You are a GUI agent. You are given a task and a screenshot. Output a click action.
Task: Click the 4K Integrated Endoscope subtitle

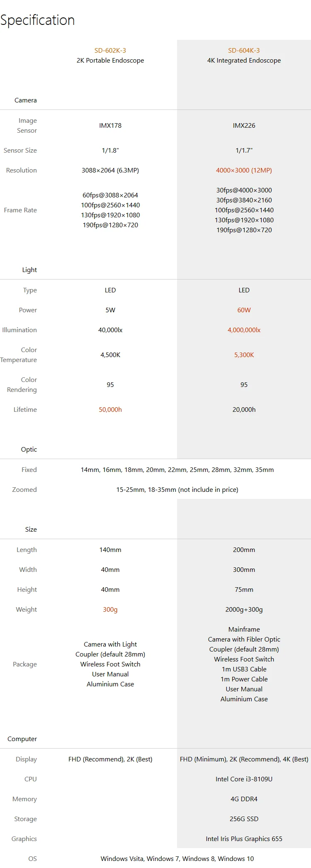point(244,61)
